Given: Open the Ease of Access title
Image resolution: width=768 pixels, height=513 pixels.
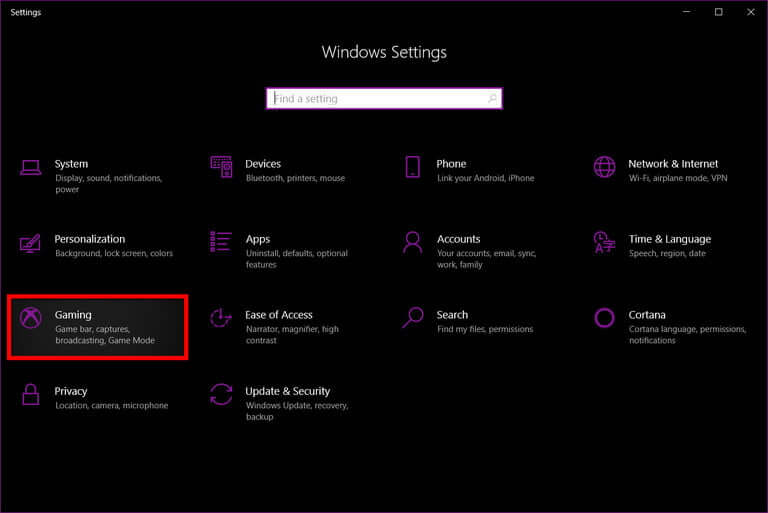Looking at the screenshot, I should [x=279, y=315].
